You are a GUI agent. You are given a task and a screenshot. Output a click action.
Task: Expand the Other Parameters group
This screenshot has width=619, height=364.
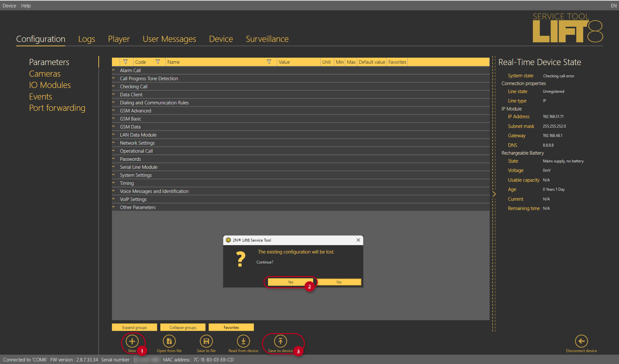click(x=114, y=207)
